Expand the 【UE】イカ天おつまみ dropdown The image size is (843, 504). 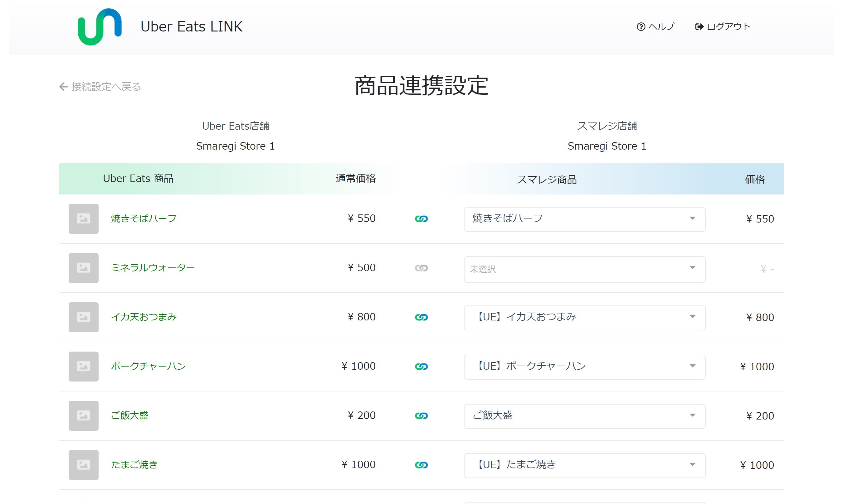pyautogui.click(x=584, y=318)
